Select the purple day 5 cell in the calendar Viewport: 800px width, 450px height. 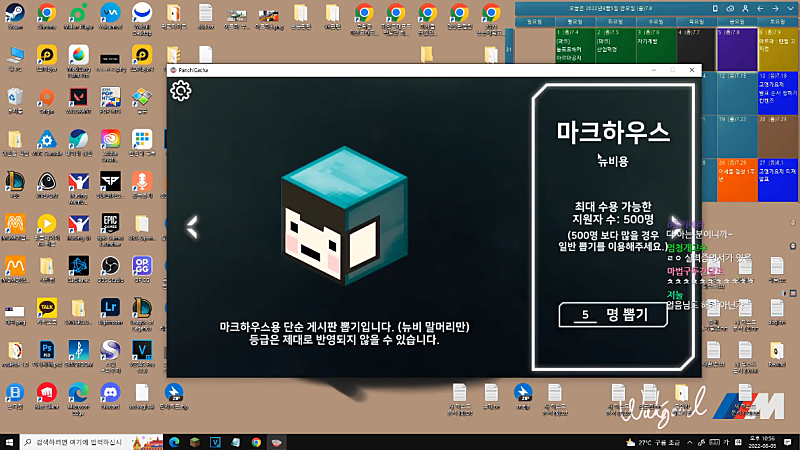click(x=737, y=49)
